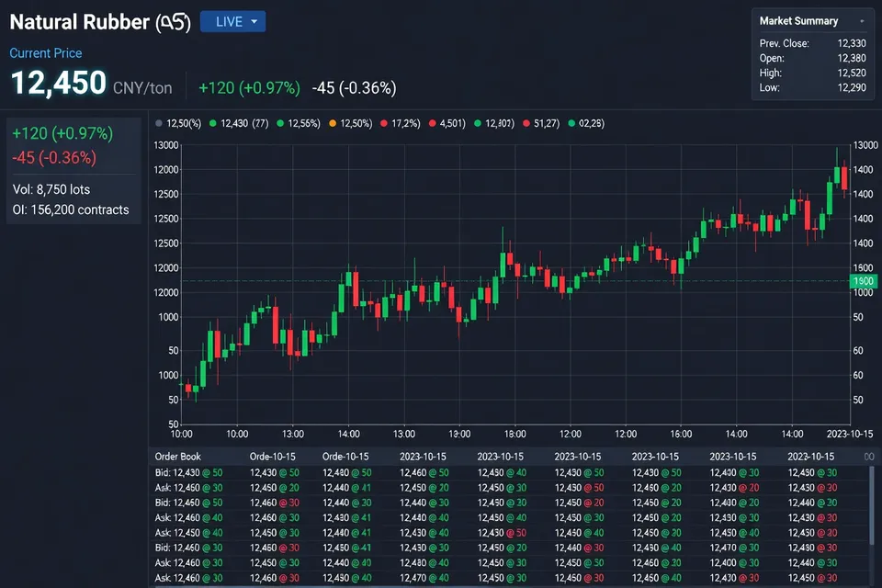The height and width of the screenshot is (588, 882).
Task: Click the red -45 (-0.36%) in left panel
Action: point(54,157)
